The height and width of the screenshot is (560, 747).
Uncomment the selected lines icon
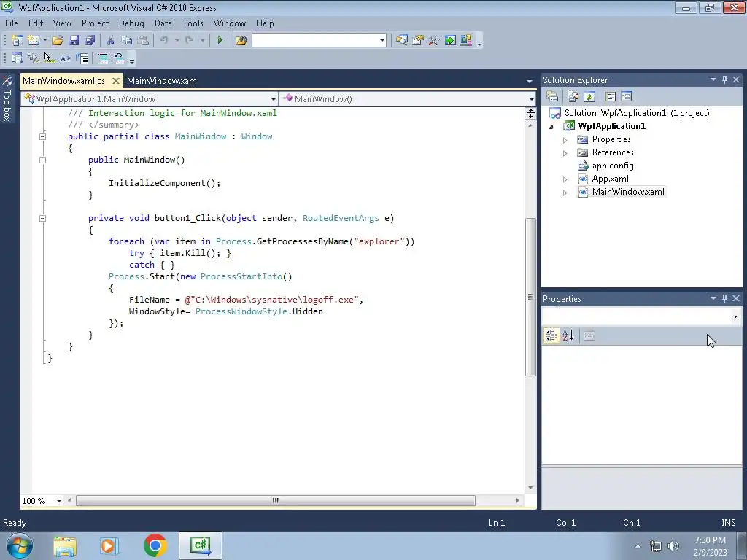click(119, 58)
